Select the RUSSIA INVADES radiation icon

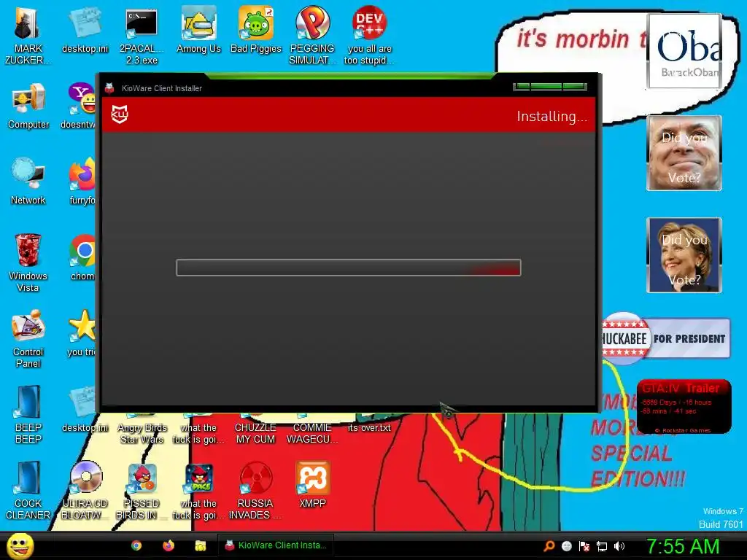point(255,490)
